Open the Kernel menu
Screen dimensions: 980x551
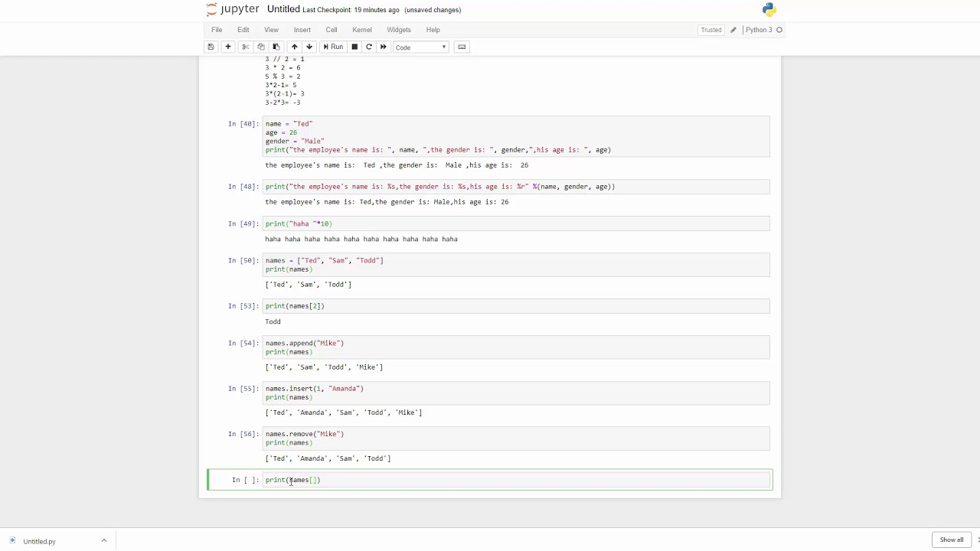[x=362, y=30]
